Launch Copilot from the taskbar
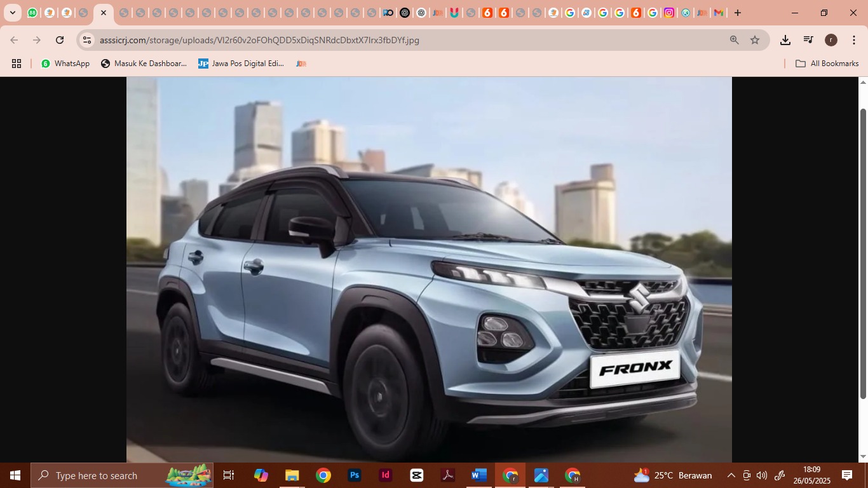 pos(261,475)
